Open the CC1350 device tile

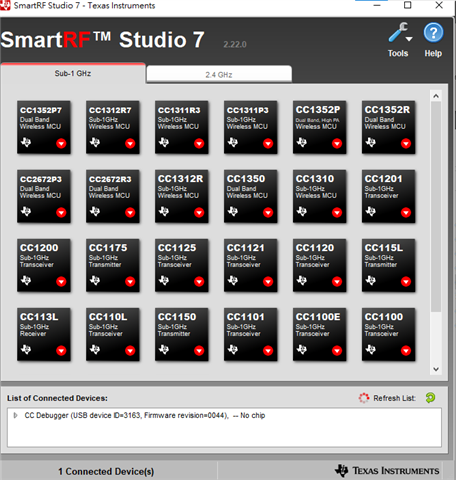[251, 196]
